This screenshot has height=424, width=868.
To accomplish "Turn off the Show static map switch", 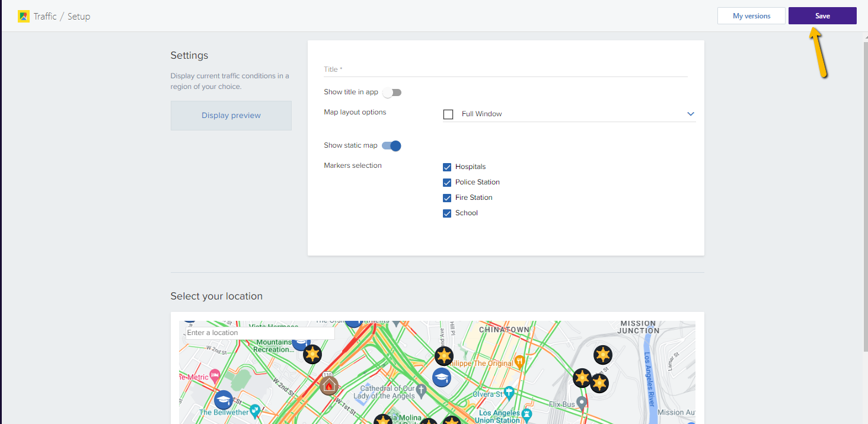I will [392, 146].
